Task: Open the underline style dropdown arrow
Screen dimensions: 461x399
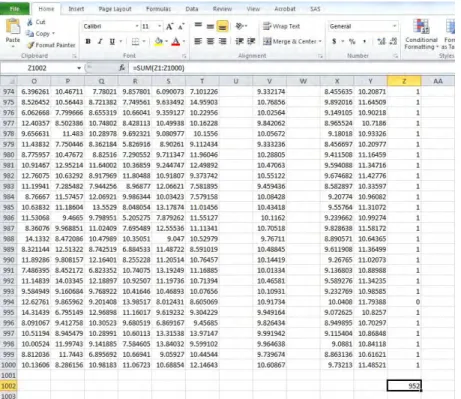Action: point(121,42)
